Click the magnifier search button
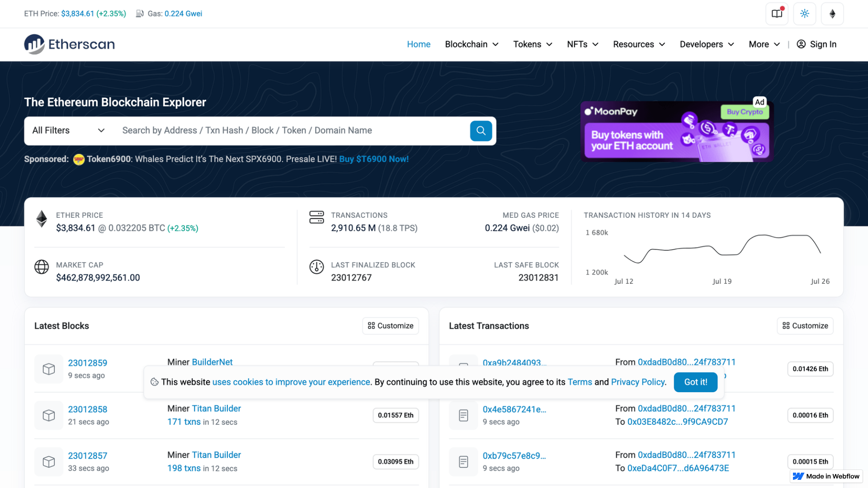This screenshot has width=868, height=488. tap(481, 131)
